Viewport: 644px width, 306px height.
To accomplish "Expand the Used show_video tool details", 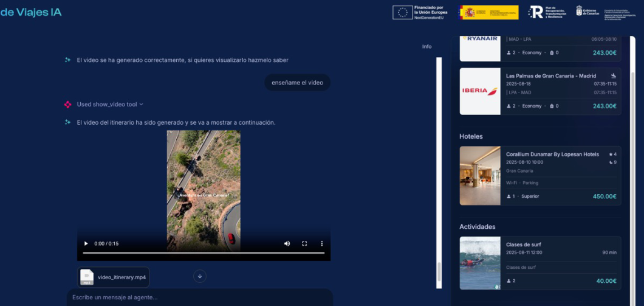I will point(109,105).
